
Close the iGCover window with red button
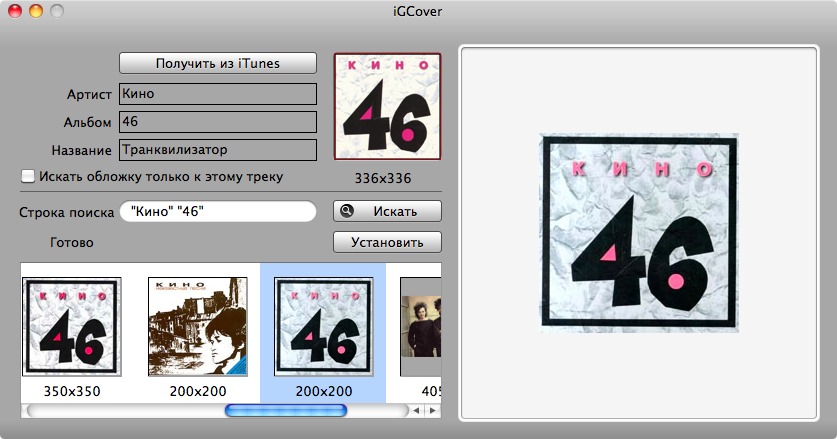point(15,11)
